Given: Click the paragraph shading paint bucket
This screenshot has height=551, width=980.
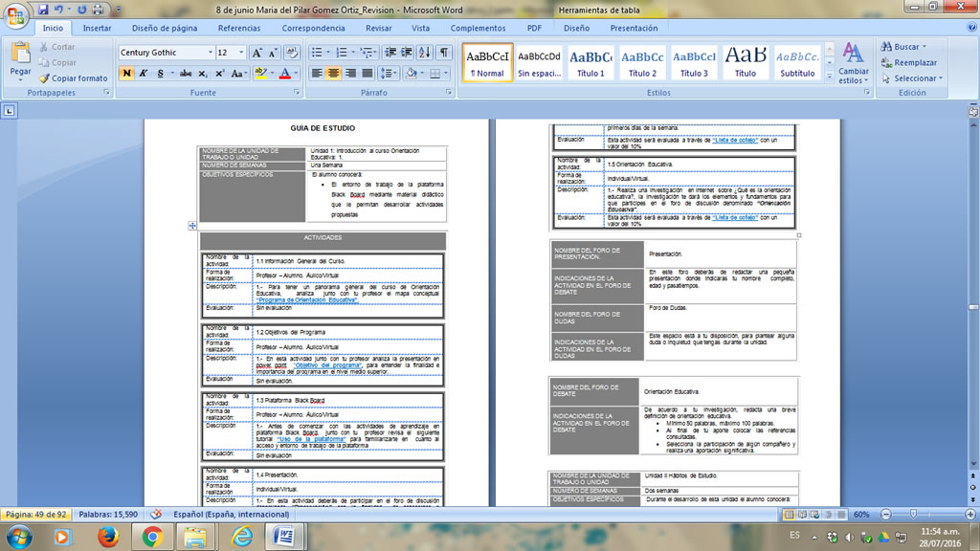Looking at the screenshot, I should (x=412, y=74).
